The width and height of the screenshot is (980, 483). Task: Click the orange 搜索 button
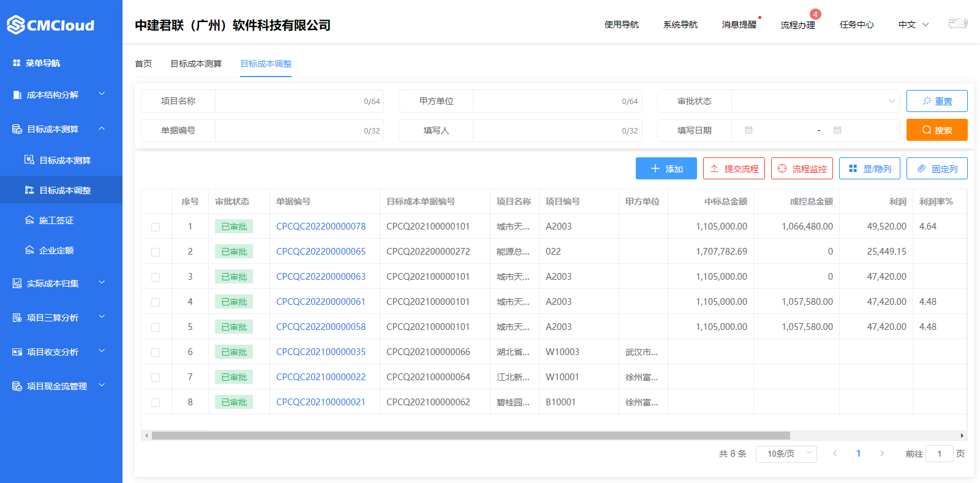click(x=937, y=130)
